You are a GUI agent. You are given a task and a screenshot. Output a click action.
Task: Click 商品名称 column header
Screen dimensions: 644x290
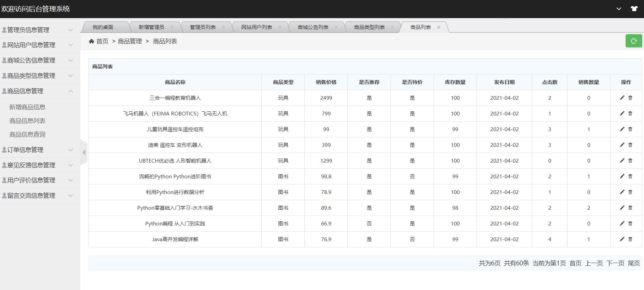pos(175,82)
